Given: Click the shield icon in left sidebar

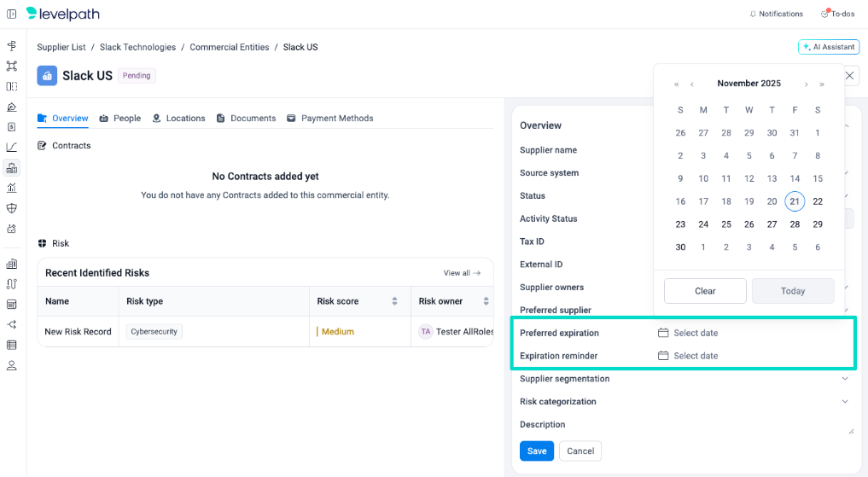Looking at the screenshot, I should coord(11,208).
